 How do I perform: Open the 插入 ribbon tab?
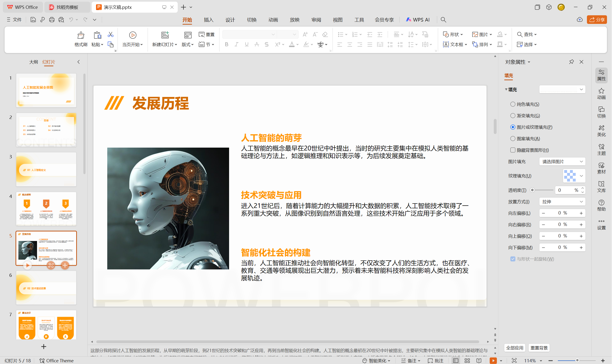pos(209,20)
